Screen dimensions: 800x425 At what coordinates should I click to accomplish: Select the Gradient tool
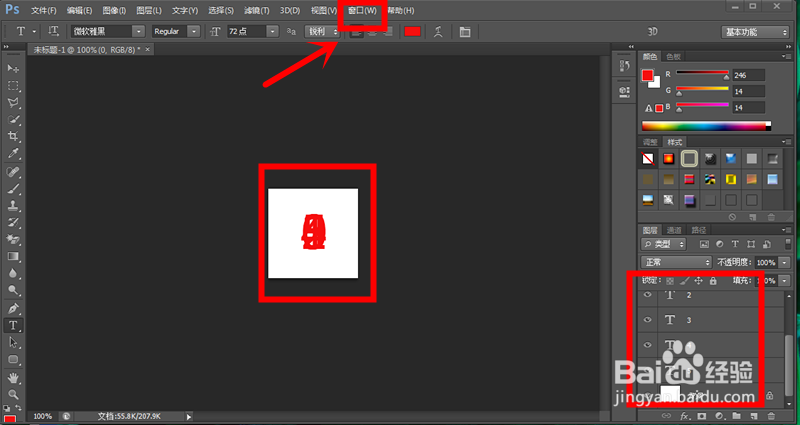pyautogui.click(x=13, y=257)
